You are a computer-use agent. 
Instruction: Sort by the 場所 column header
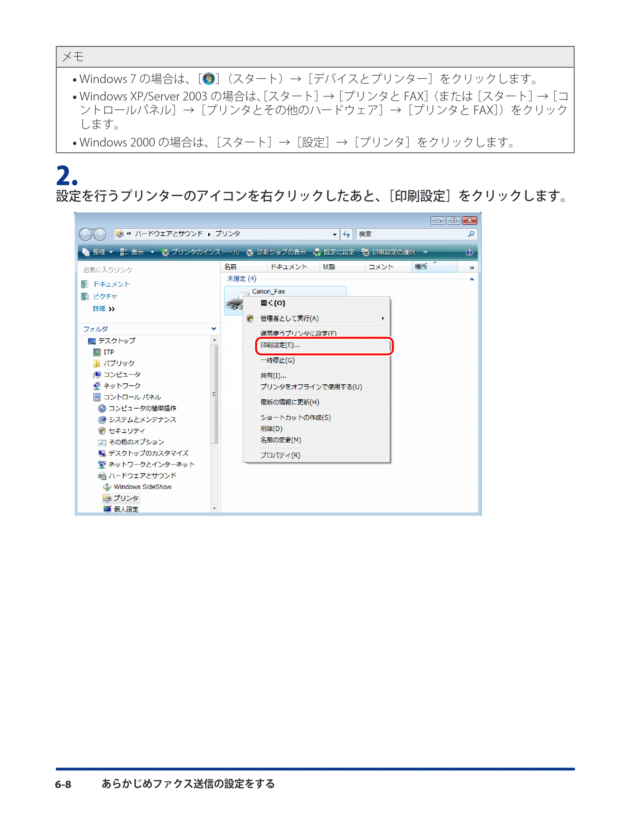tap(434, 267)
